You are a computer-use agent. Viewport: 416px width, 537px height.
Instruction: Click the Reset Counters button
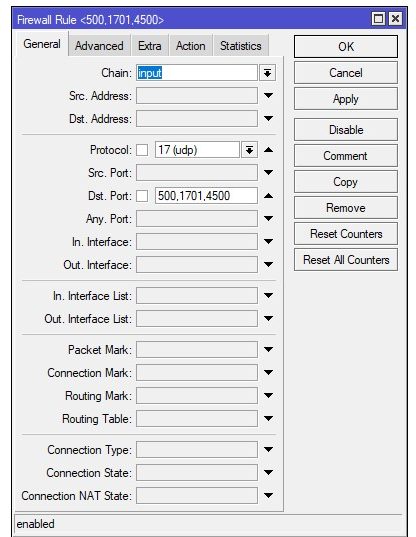[346, 234]
